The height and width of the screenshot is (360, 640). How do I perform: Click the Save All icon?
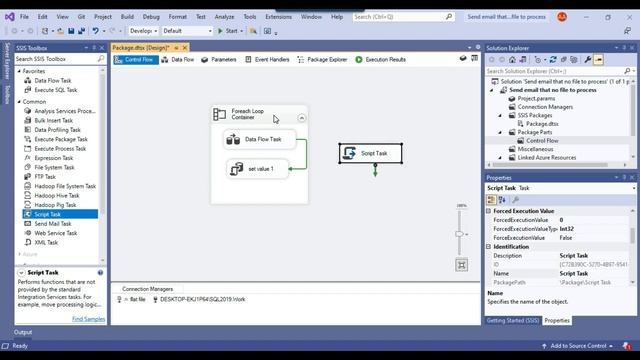pos(82,31)
